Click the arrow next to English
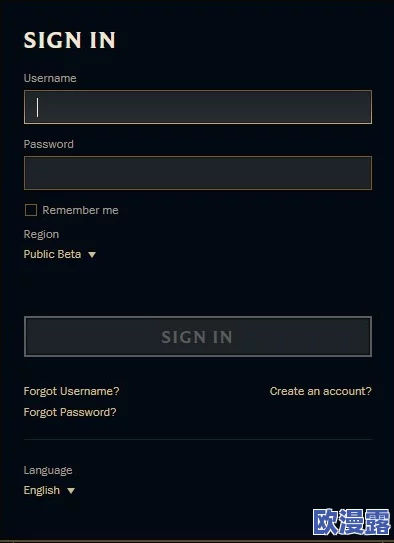The height and width of the screenshot is (543, 394). pyautogui.click(x=71, y=491)
